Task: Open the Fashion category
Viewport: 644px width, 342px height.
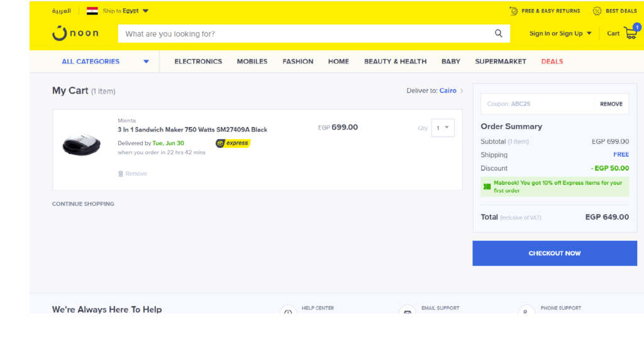Action: 297,62
